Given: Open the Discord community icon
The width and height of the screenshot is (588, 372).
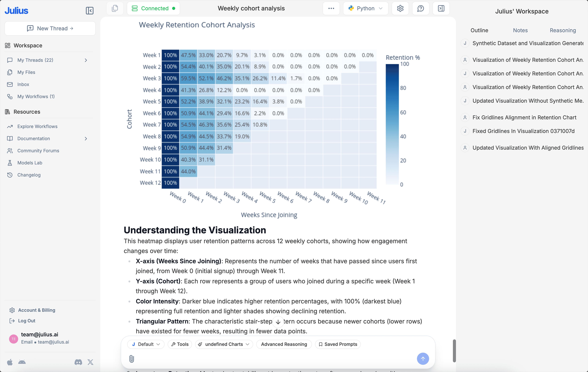Looking at the screenshot, I should tap(78, 362).
